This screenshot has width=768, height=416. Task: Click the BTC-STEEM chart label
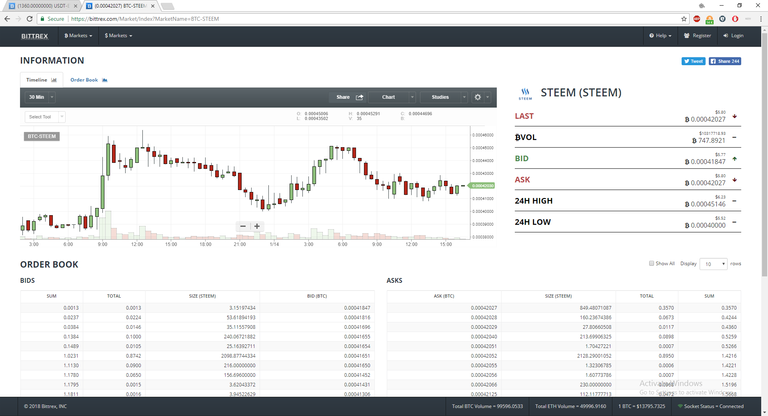pos(42,136)
